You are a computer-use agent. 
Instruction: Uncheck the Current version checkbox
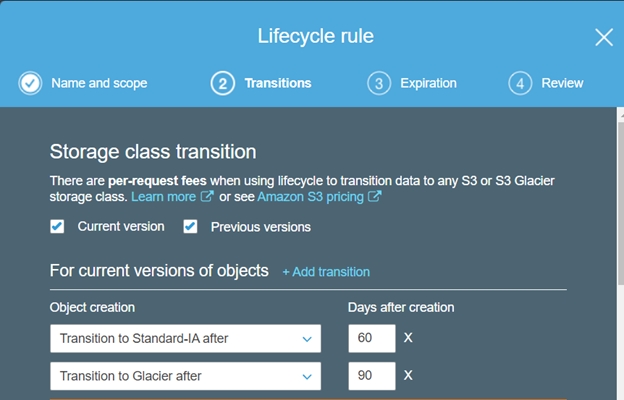point(57,227)
